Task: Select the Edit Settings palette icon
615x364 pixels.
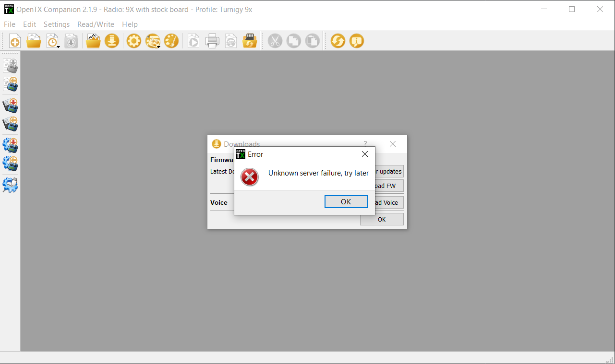Action: point(171,41)
